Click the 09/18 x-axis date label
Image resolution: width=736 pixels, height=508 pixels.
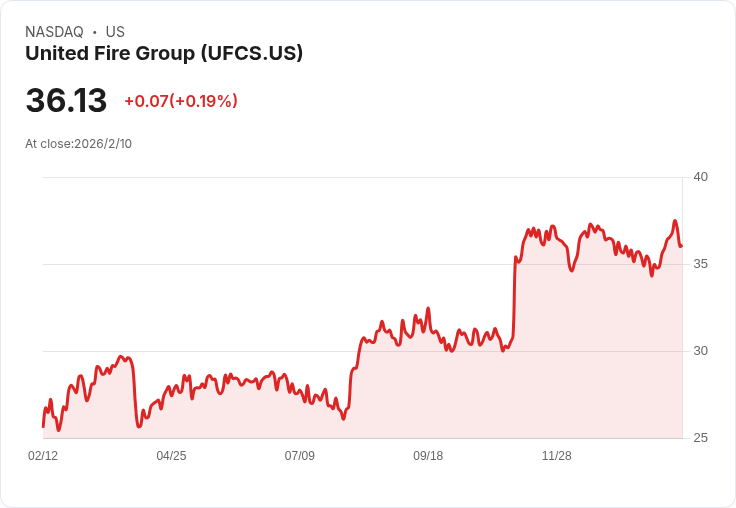coord(428,456)
